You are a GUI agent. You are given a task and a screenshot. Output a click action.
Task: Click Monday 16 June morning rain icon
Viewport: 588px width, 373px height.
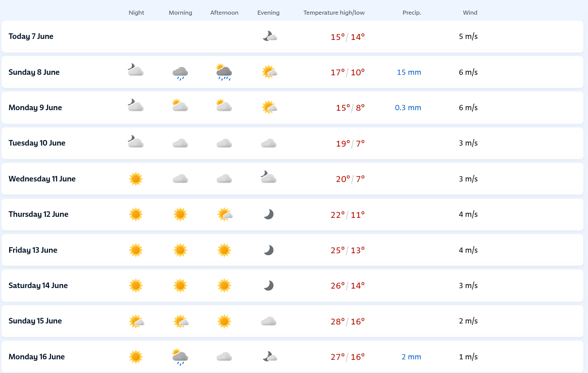pyautogui.click(x=180, y=356)
